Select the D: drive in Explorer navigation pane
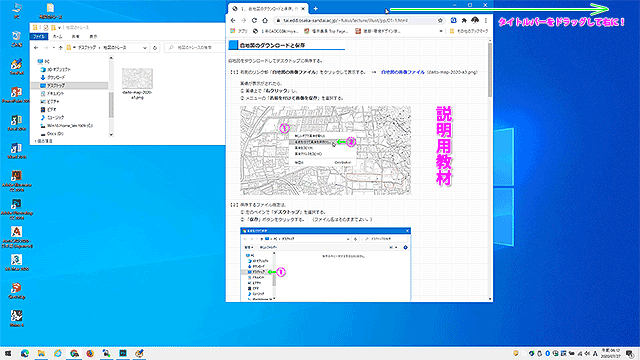Image resolution: width=640 pixels, height=360 pixels. (52, 133)
